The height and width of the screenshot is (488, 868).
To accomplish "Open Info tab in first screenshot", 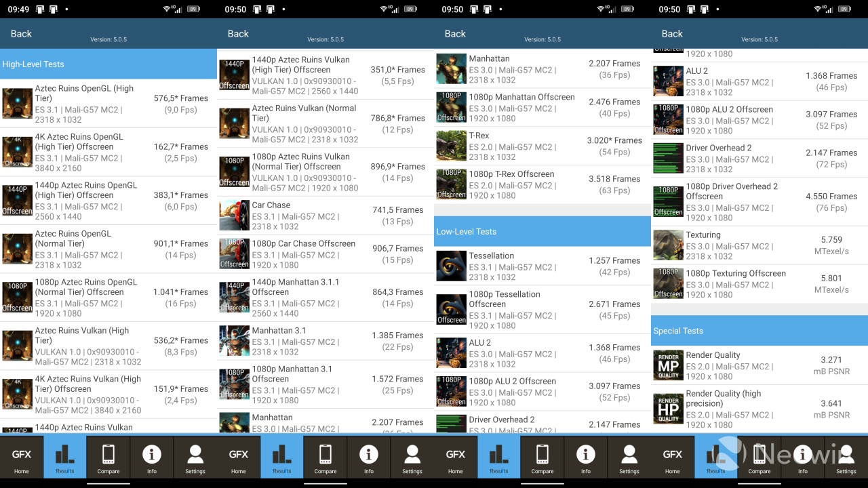I will point(152,458).
